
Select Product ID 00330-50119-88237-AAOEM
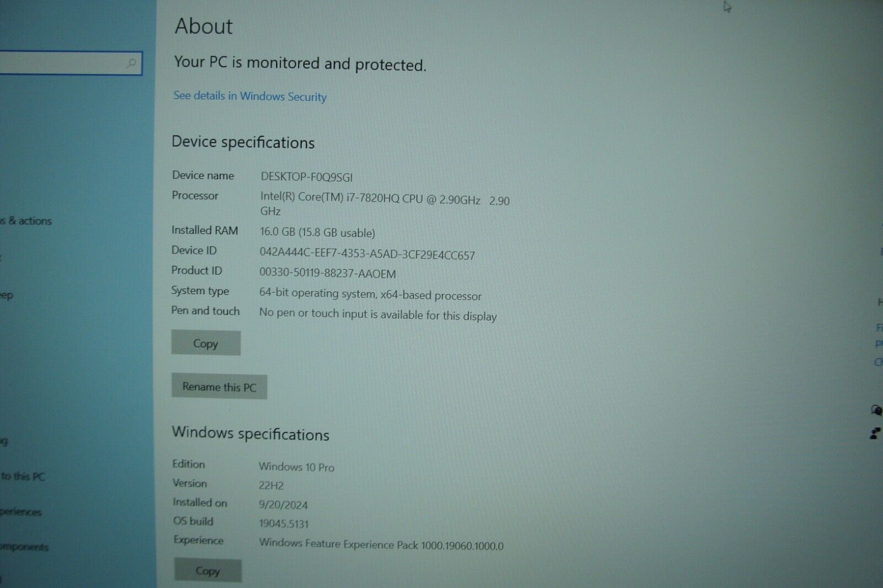point(327,273)
